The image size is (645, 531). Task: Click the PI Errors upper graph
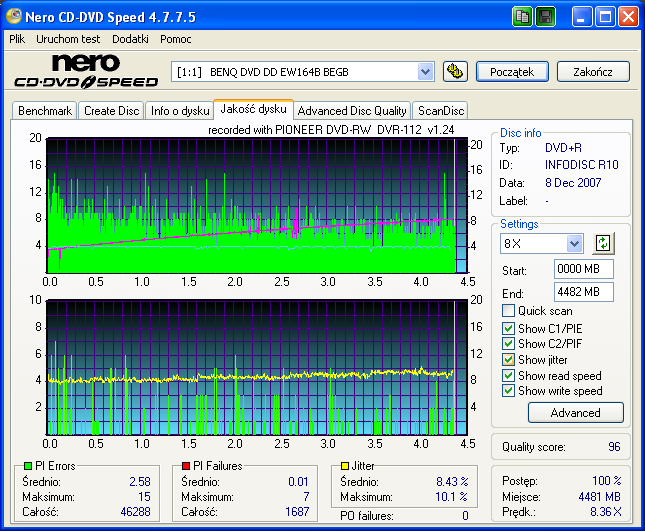click(x=257, y=205)
